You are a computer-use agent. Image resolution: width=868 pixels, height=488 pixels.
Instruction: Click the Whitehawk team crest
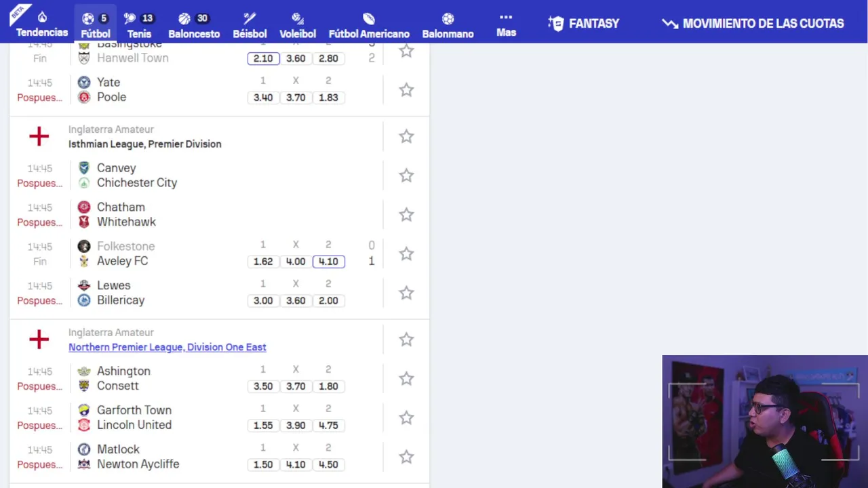click(x=84, y=222)
